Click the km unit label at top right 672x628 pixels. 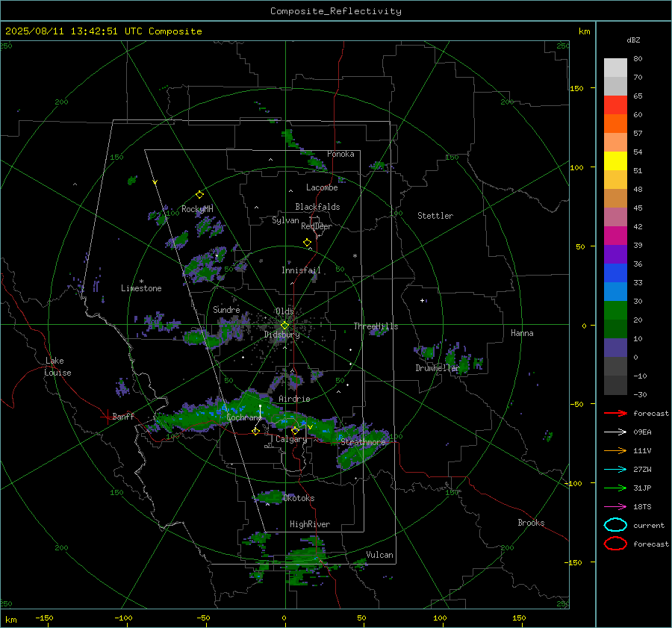click(x=584, y=31)
